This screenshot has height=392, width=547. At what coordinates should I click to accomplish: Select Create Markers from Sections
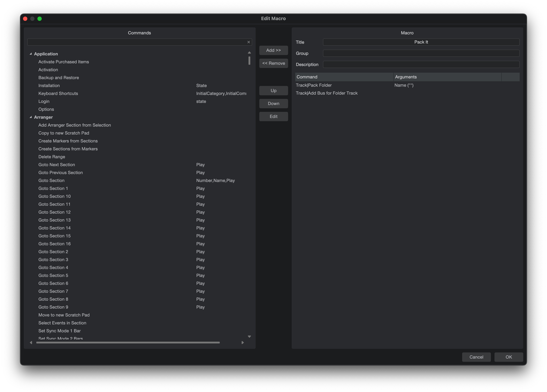pos(68,141)
